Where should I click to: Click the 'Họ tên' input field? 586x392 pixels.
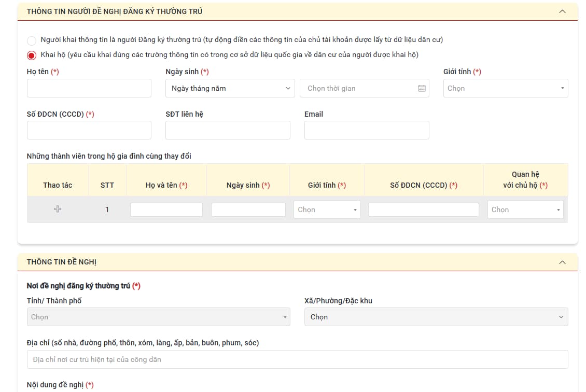pyautogui.click(x=89, y=88)
